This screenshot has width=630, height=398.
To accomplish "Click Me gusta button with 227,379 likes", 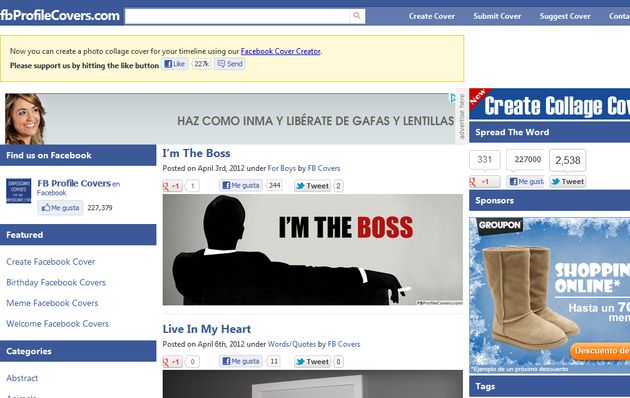I will point(60,208).
